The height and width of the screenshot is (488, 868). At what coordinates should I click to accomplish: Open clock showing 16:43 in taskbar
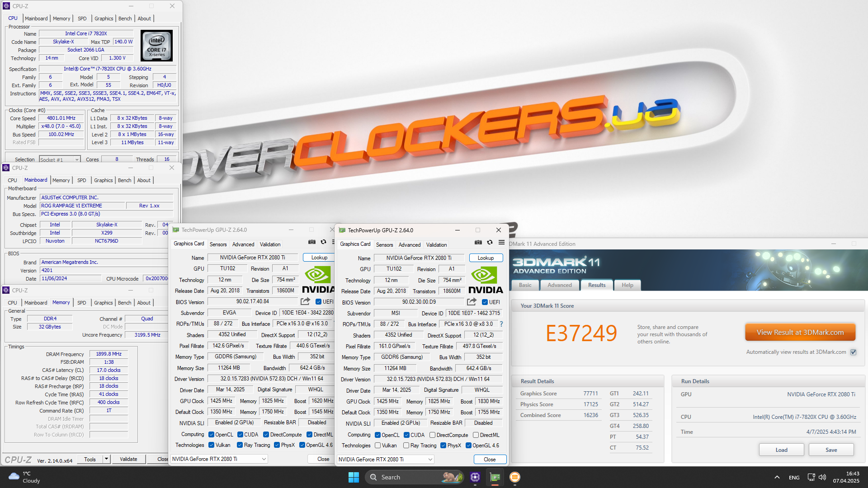point(846,477)
